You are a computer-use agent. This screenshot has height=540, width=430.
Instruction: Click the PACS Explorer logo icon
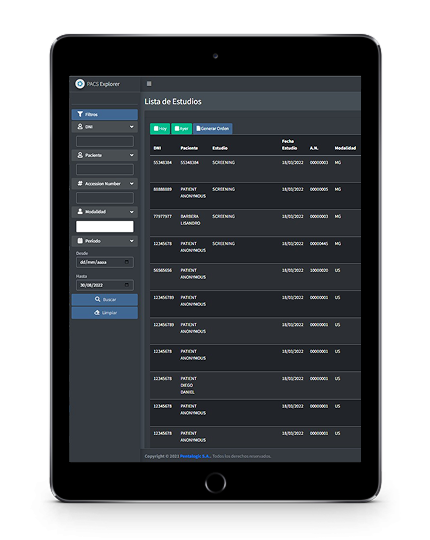pos(80,84)
